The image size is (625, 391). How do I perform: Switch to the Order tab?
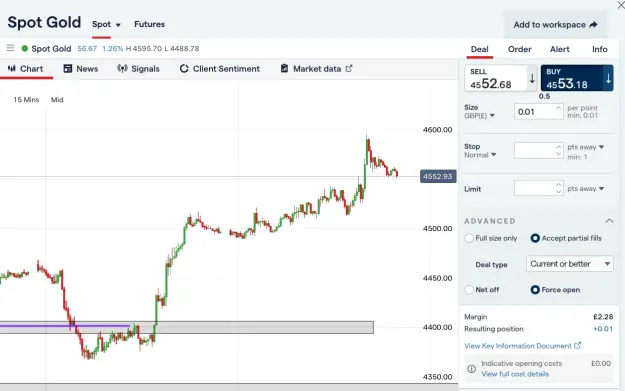(x=519, y=49)
